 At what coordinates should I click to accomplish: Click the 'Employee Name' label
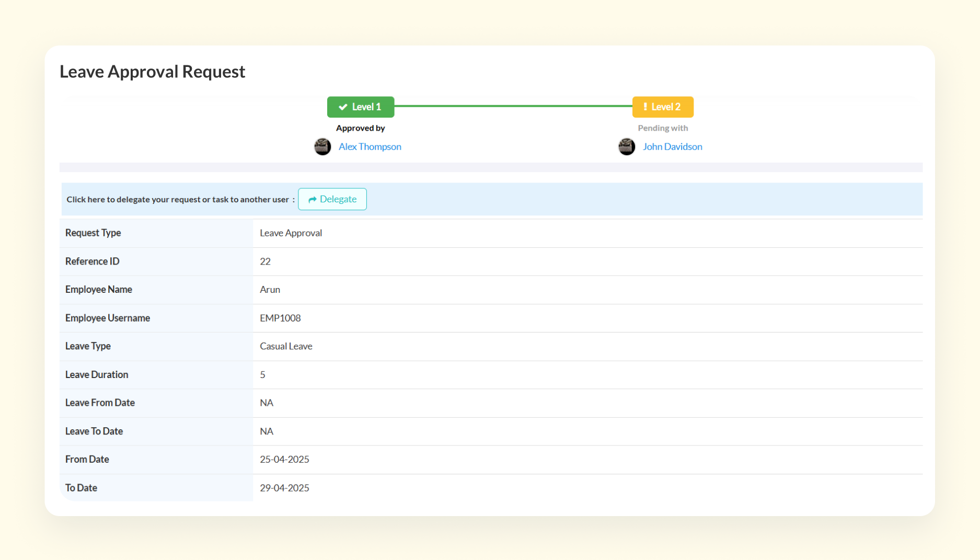point(98,290)
